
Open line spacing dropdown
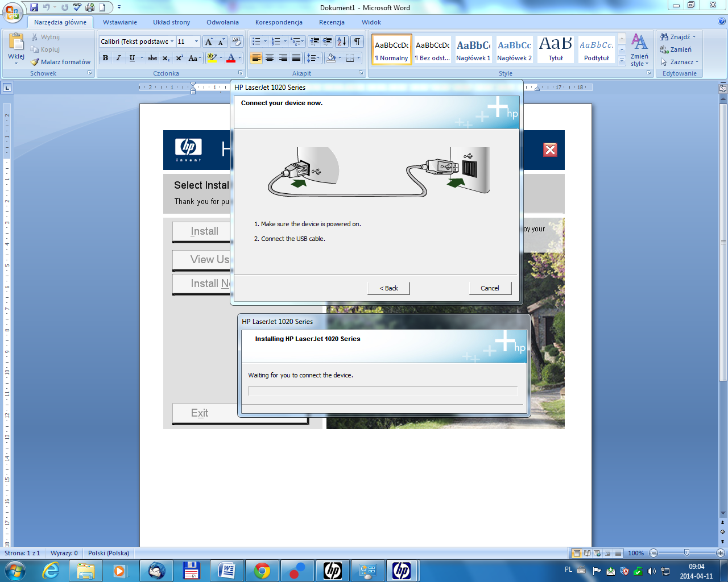pyautogui.click(x=314, y=58)
